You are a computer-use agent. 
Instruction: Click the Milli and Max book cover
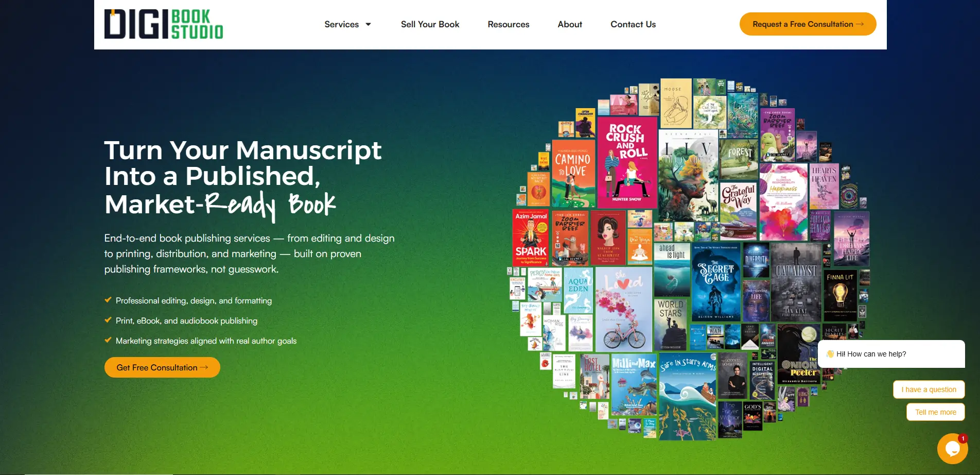[x=634, y=385]
